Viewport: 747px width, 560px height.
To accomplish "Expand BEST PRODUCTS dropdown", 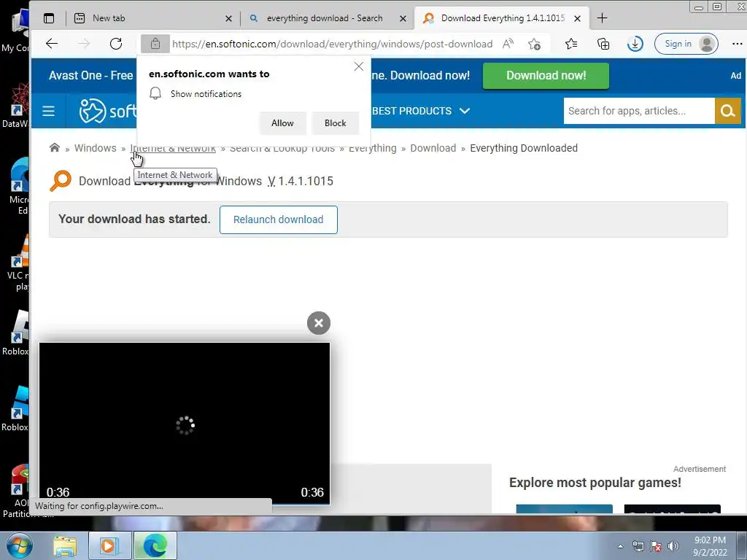I will coord(421,111).
